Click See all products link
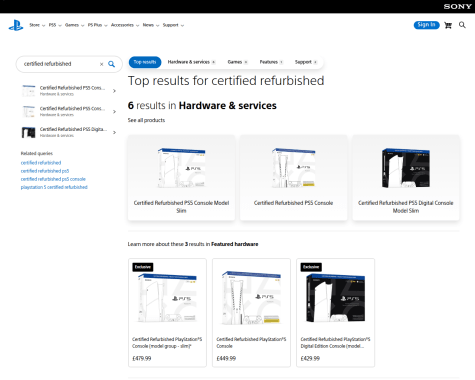 coord(146,120)
